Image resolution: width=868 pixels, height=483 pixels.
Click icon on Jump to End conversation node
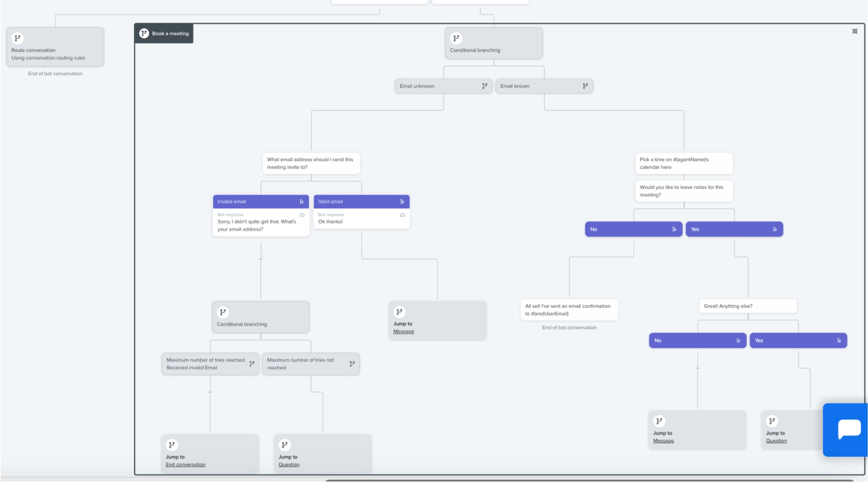172,445
